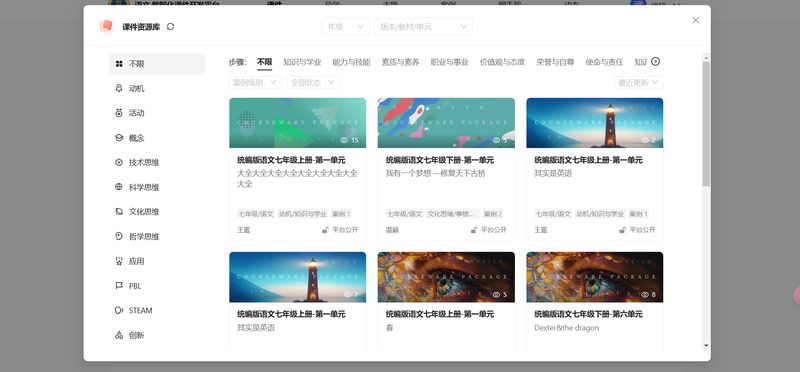800x372 pixels.
Task: Click the dialog vertical scrollbar thumb
Action: (706, 123)
